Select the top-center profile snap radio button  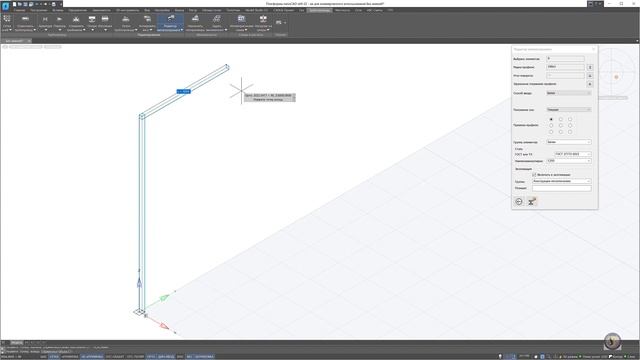click(561, 119)
